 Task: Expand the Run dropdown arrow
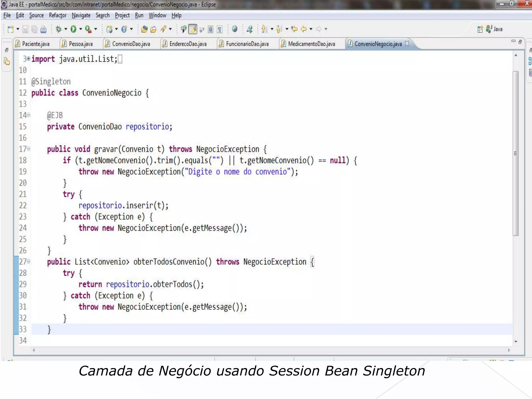click(81, 29)
